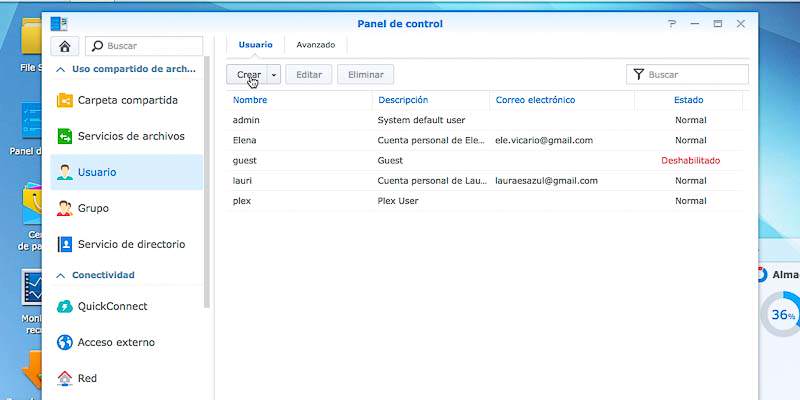Select the admin user row
800x400 pixels.
click(x=485, y=120)
